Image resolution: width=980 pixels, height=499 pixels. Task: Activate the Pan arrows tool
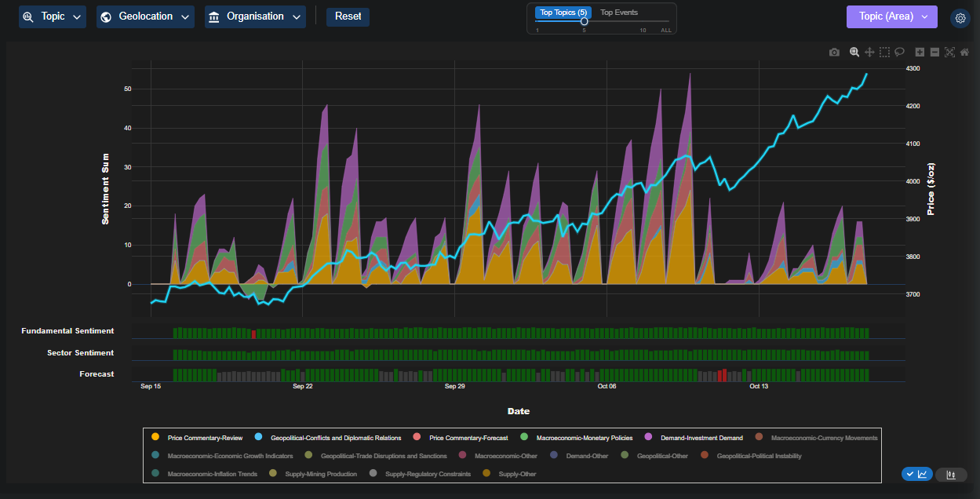point(869,53)
